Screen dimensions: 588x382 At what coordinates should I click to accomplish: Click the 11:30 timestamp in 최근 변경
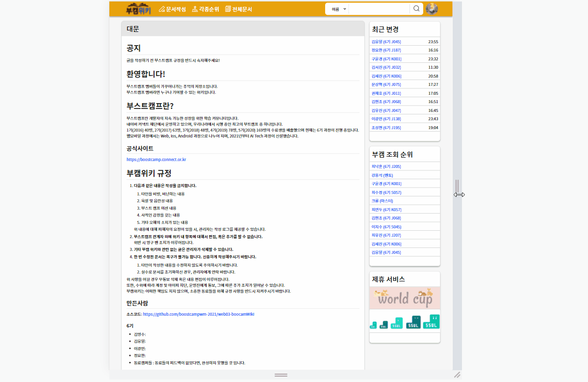click(x=433, y=67)
